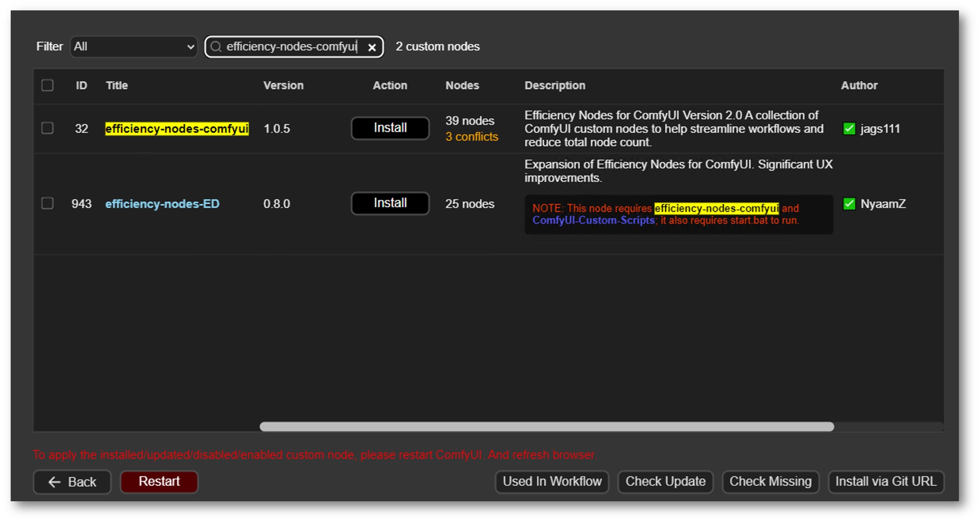Click the red Restart button
The height and width of the screenshot is (522, 980).
coord(159,482)
